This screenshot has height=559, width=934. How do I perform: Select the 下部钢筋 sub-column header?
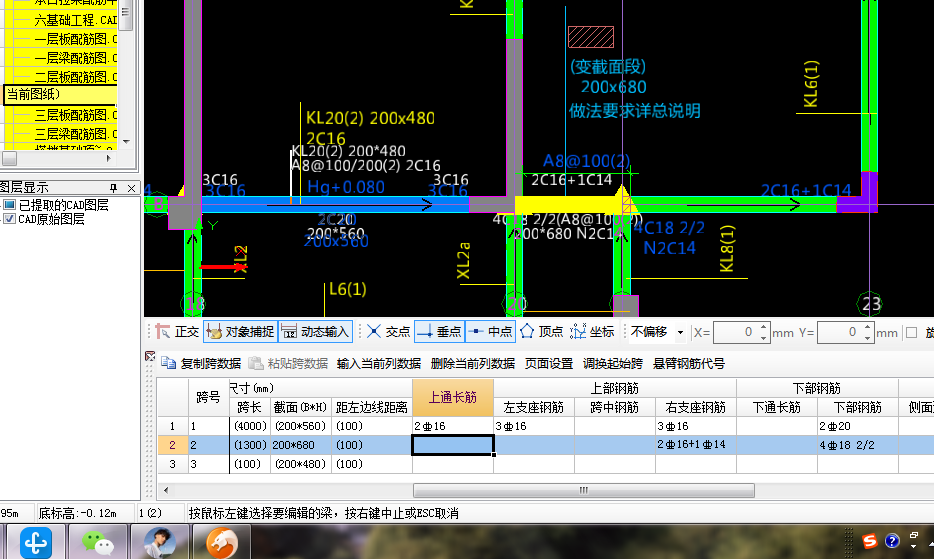coord(858,407)
